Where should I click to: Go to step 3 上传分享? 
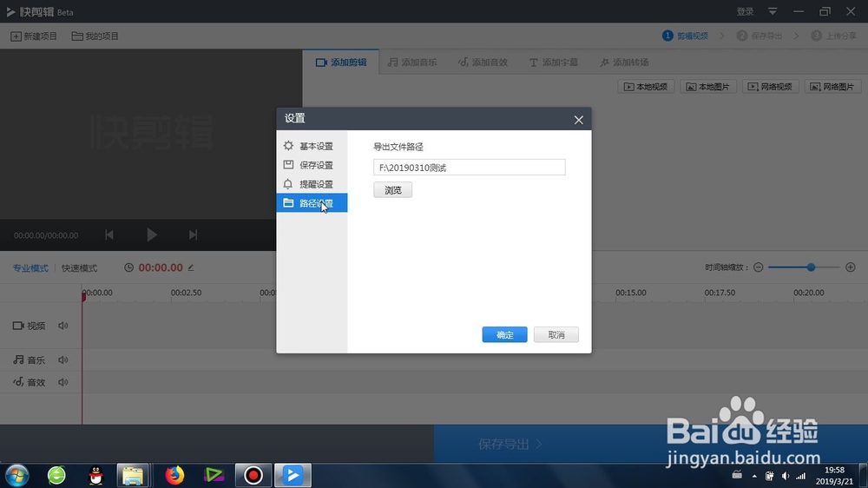pos(833,36)
